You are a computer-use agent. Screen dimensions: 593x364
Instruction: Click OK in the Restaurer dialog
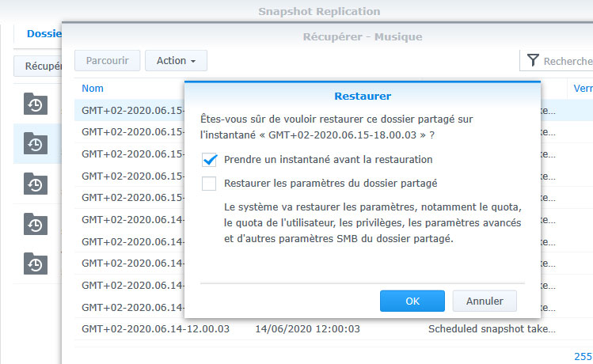point(412,301)
